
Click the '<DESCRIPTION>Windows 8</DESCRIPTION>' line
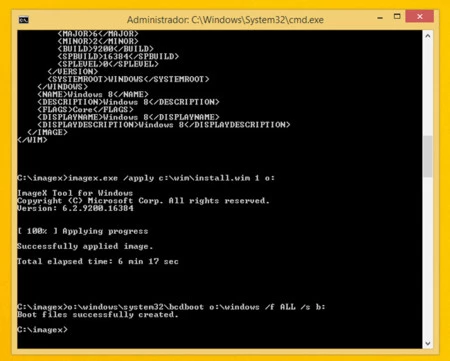point(128,102)
